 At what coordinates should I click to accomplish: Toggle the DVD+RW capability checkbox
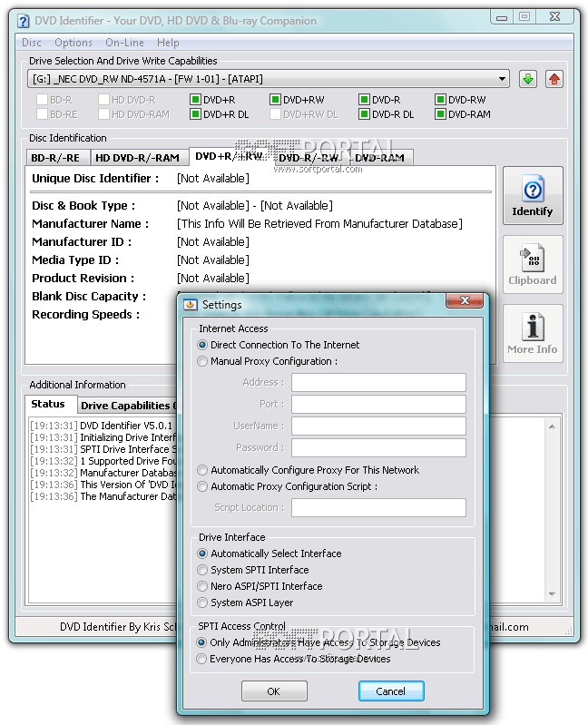[x=275, y=100]
